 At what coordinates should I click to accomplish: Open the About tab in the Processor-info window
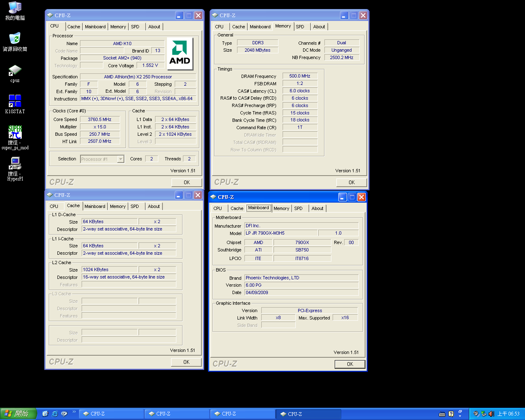pyautogui.click(x=154, y=27)
